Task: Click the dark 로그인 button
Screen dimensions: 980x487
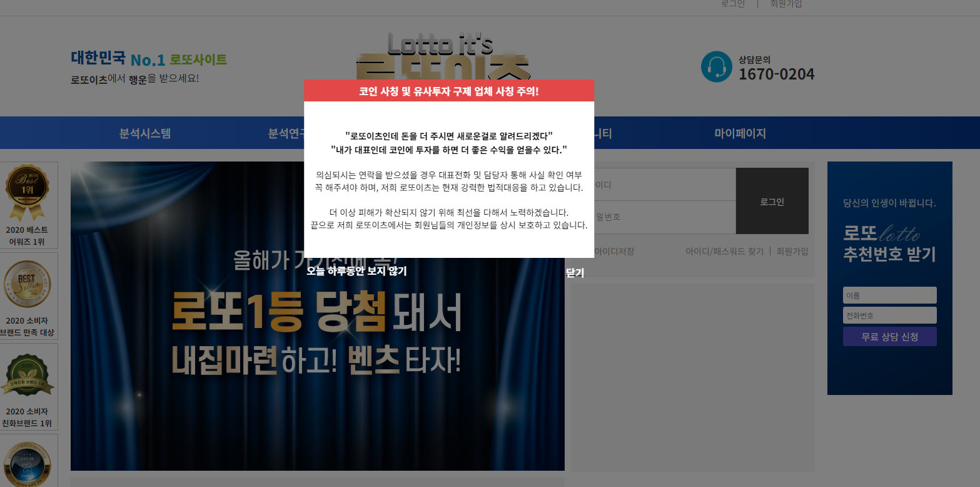Action: (772, 201)
